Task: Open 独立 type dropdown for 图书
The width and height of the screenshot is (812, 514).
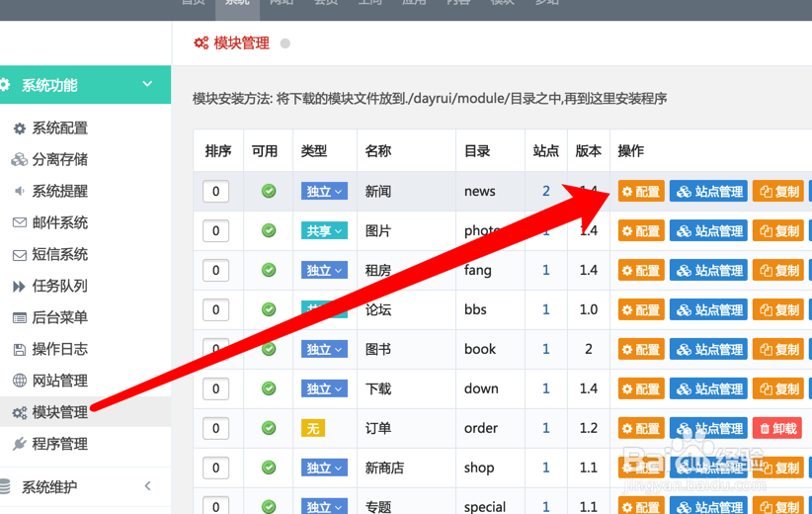Action: point(324,349)
